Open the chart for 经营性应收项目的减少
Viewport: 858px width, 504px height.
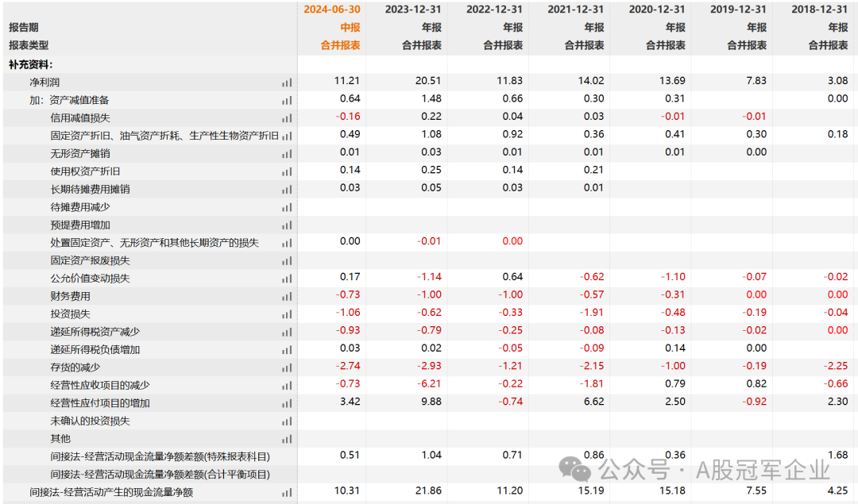[x=287, y=386]
